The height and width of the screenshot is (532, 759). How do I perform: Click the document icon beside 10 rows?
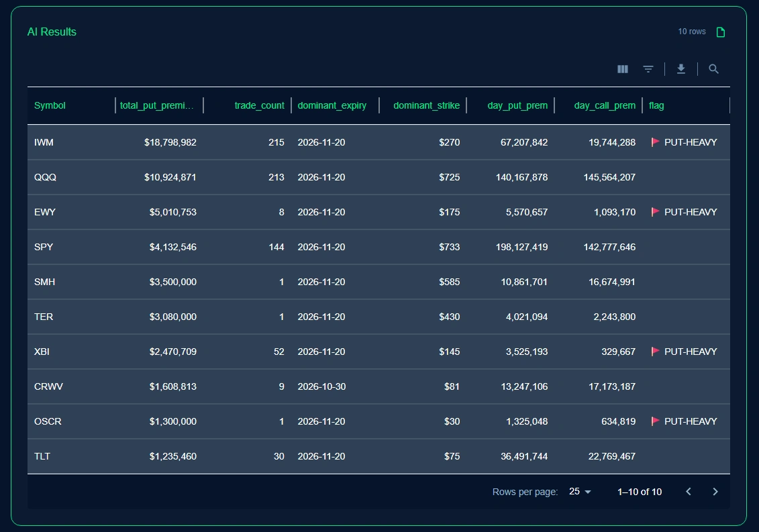coord(721,32)
